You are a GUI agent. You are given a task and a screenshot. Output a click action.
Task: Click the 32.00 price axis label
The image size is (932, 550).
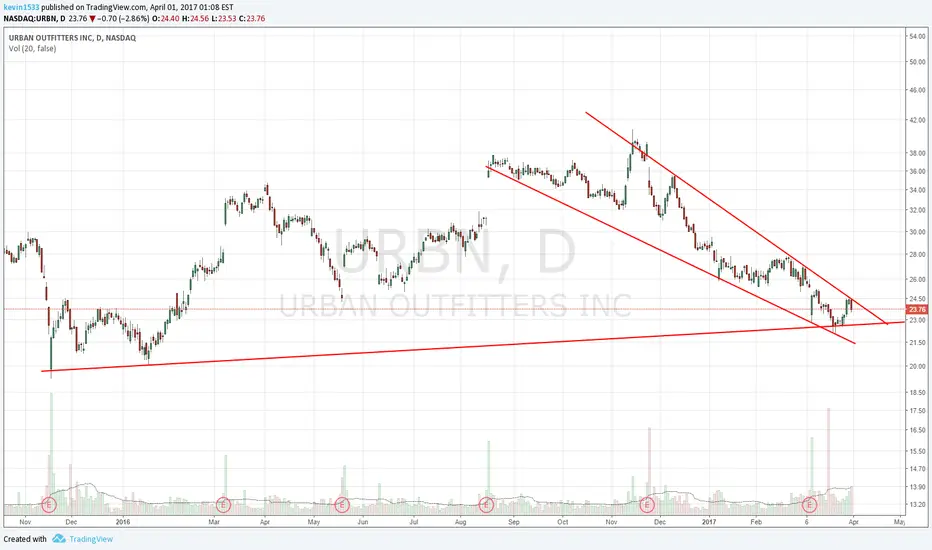[x=917, y=210]
